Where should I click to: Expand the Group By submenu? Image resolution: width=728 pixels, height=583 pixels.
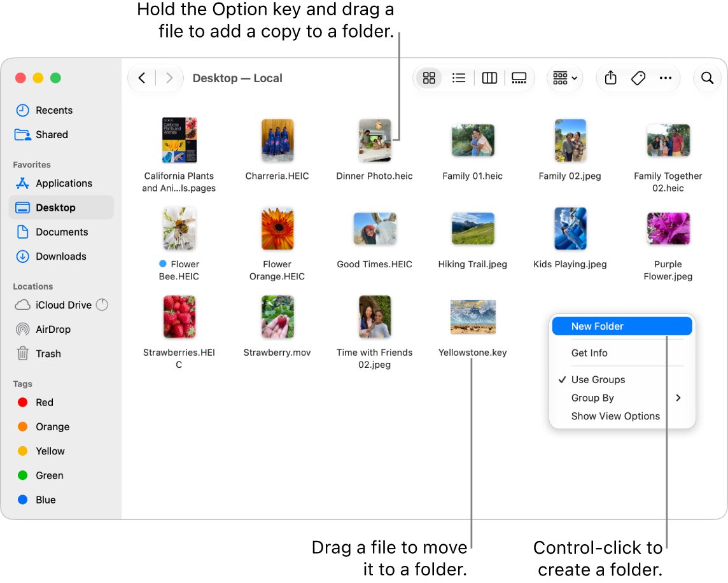[x=622, y=398]
